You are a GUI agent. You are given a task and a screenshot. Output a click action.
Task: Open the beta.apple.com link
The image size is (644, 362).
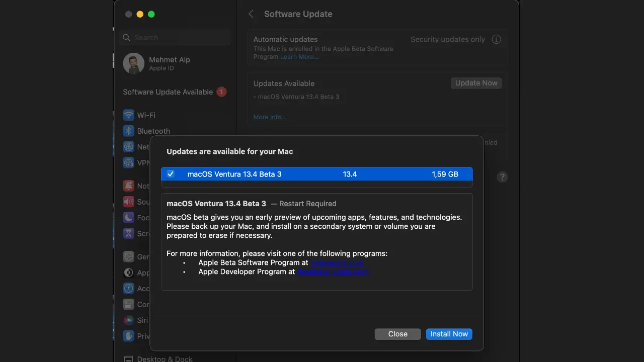(x=337, y=262)
